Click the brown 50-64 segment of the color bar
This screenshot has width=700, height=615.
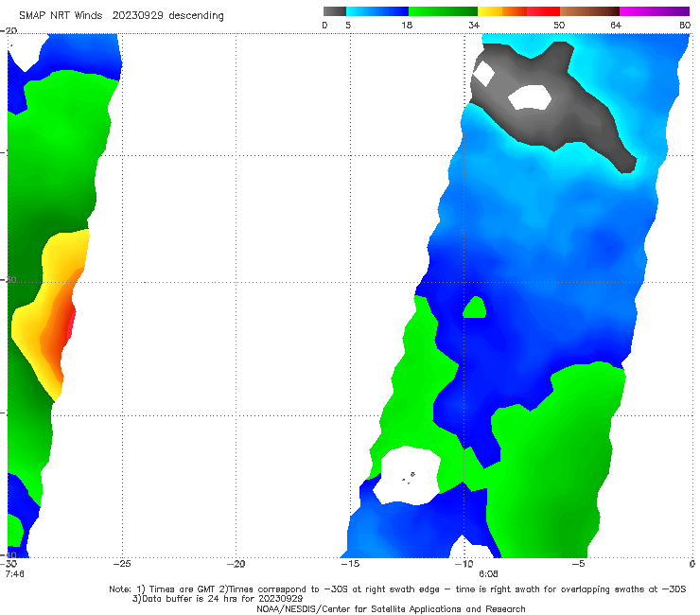pos(589,11)
